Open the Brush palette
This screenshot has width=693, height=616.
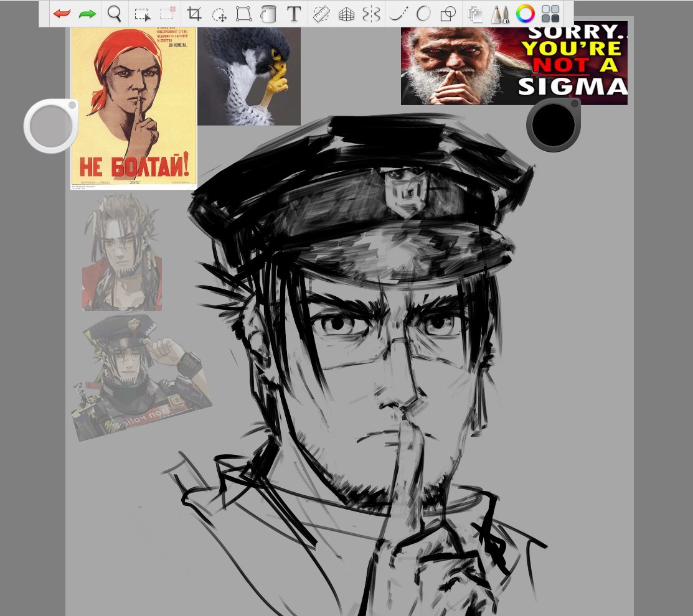(500, 14)
